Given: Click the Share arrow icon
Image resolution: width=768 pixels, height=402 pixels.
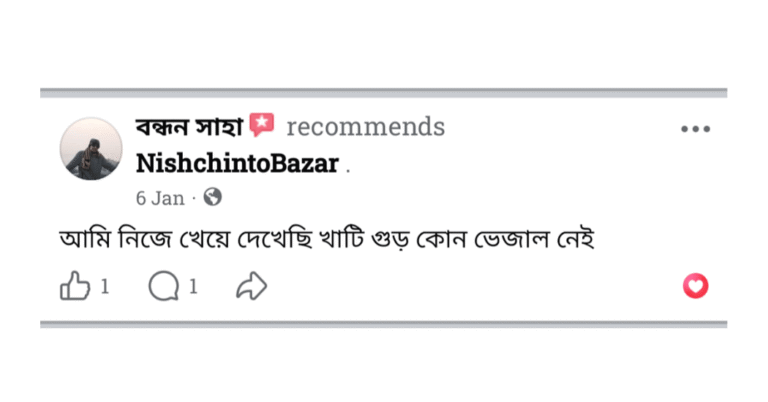Looking at the screenshot, I should (x=251, y=287).
